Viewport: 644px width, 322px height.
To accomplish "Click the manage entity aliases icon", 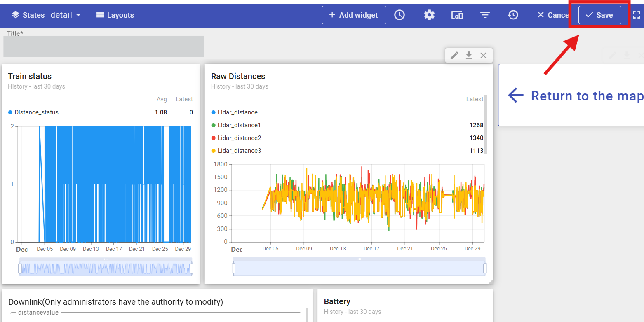I will coord(457,15).
